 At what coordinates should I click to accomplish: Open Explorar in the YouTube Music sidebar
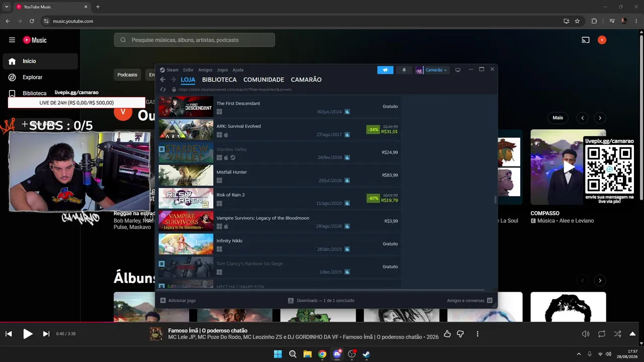[40, 77]
